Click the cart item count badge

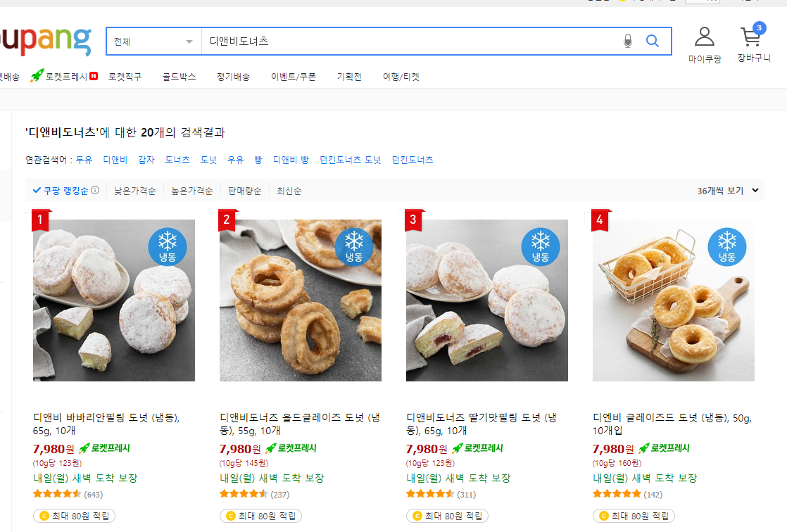tap(759, 28)
